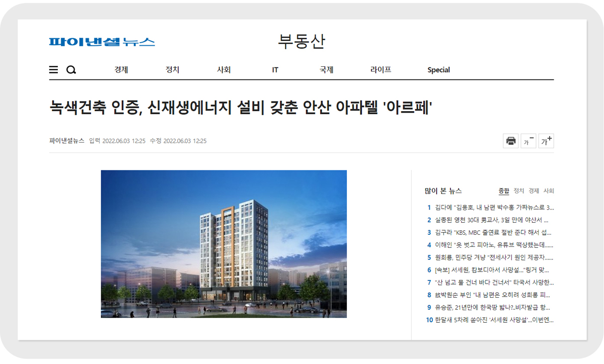Open the 정치 menu section
The height and width of the screenshot is (364, 604).
173,70
